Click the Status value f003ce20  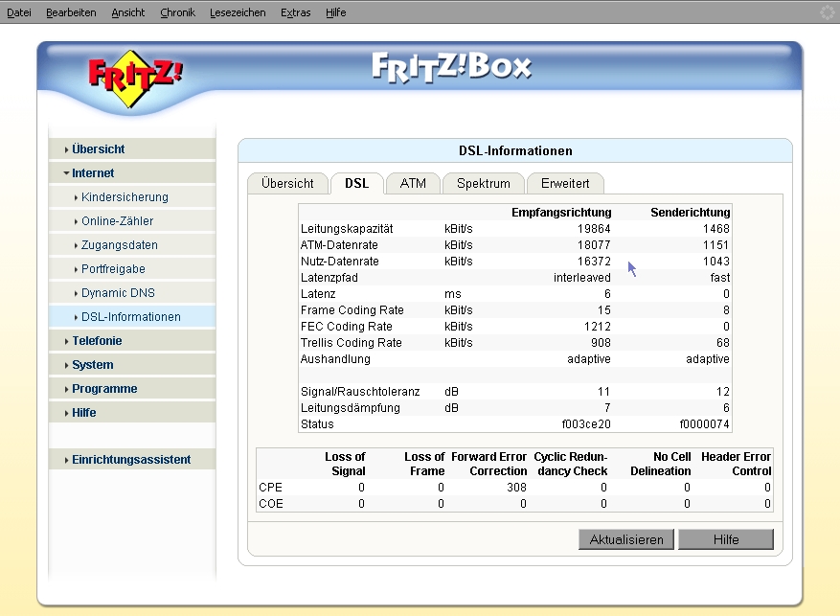[586, 424]
